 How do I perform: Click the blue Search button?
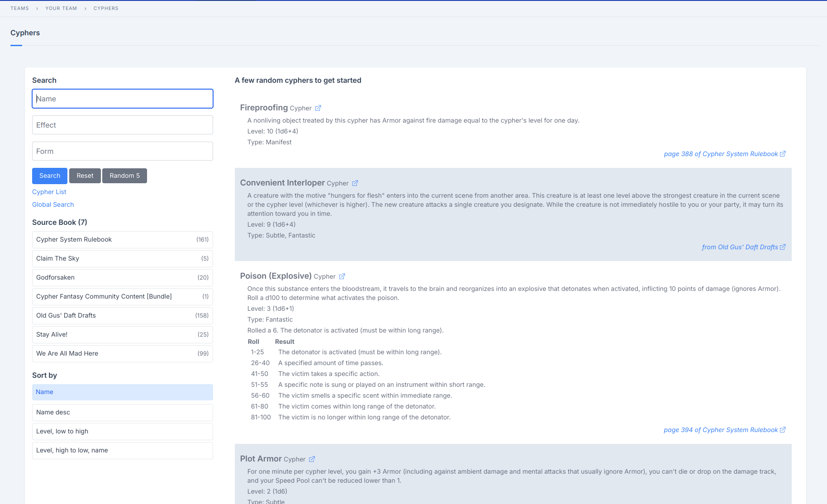[x=50, y=176]
